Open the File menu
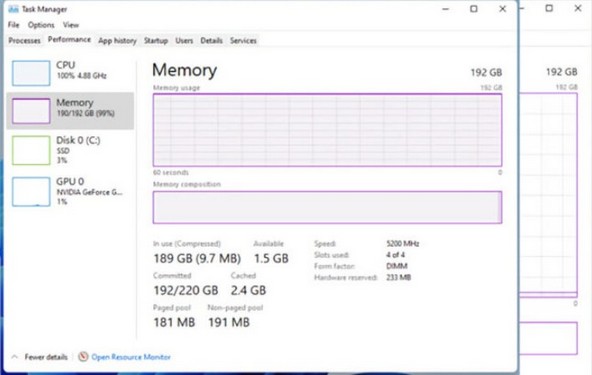The height and width of the screenshot is (375, 592). point(14,25)
